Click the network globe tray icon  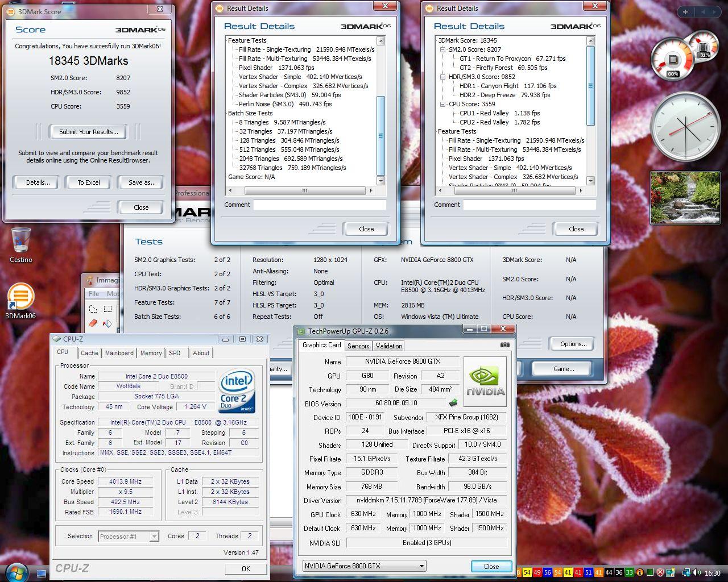pos(686,573)
